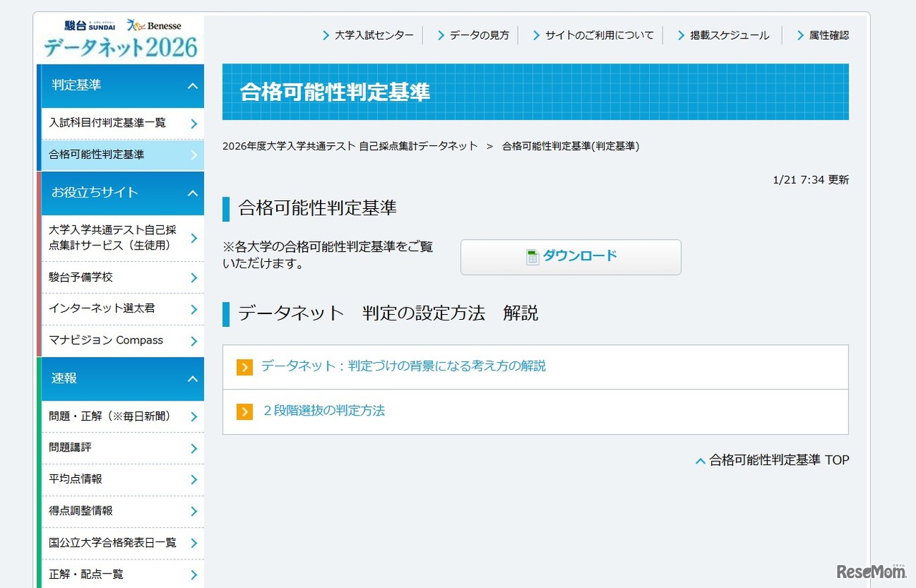Click the ダウンロード spreadsheet icon

point(532,256)
